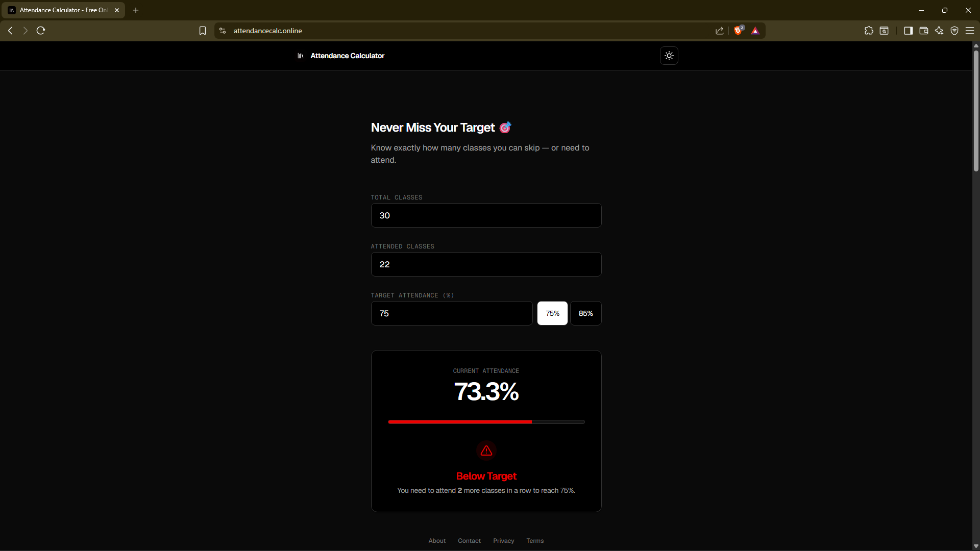Image resolution: width=980 pixels, height=551 pixels.
Task: Click the Attended Classes input field
Action: tap(486, 264)
